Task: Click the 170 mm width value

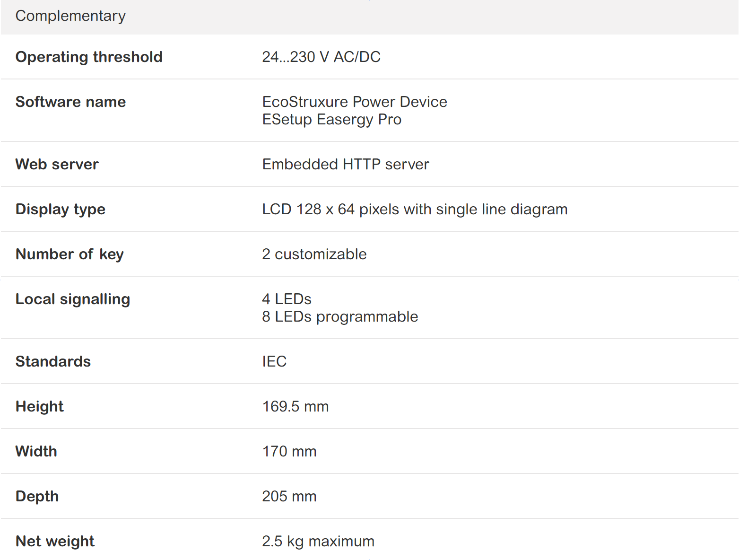Action: coord(289,451)
